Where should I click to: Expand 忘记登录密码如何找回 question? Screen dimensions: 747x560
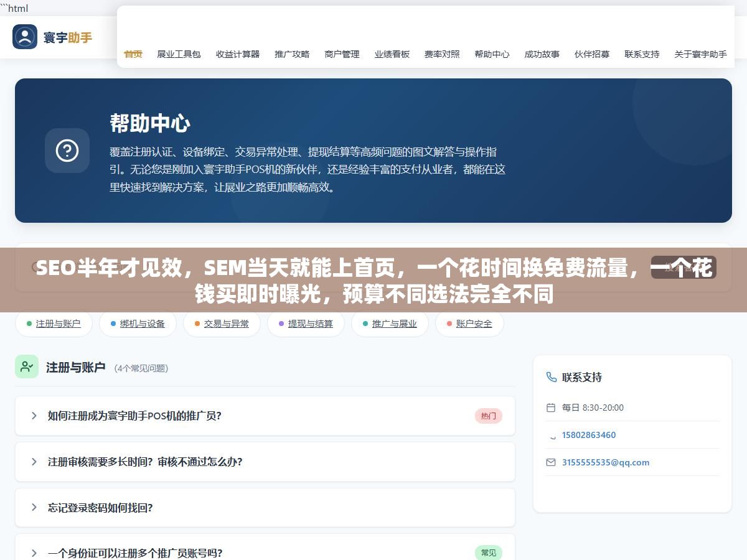[265, 508]
